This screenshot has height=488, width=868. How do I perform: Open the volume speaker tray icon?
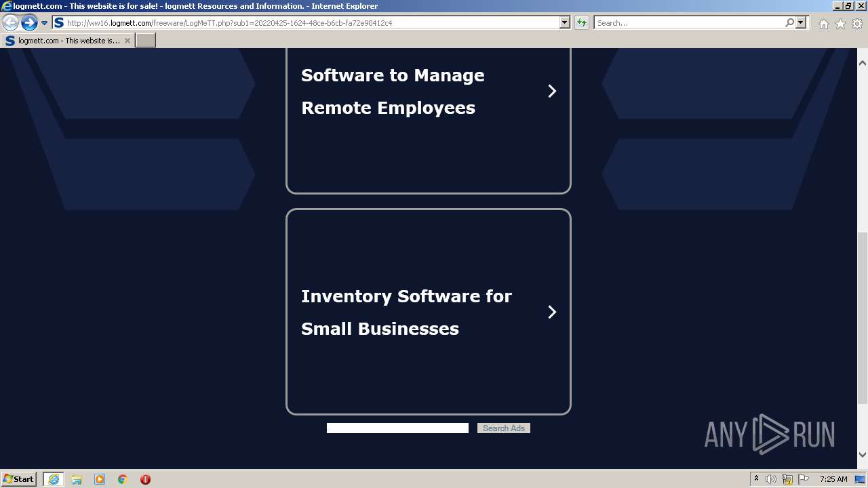pyautogui.click(x=771, y=479)
